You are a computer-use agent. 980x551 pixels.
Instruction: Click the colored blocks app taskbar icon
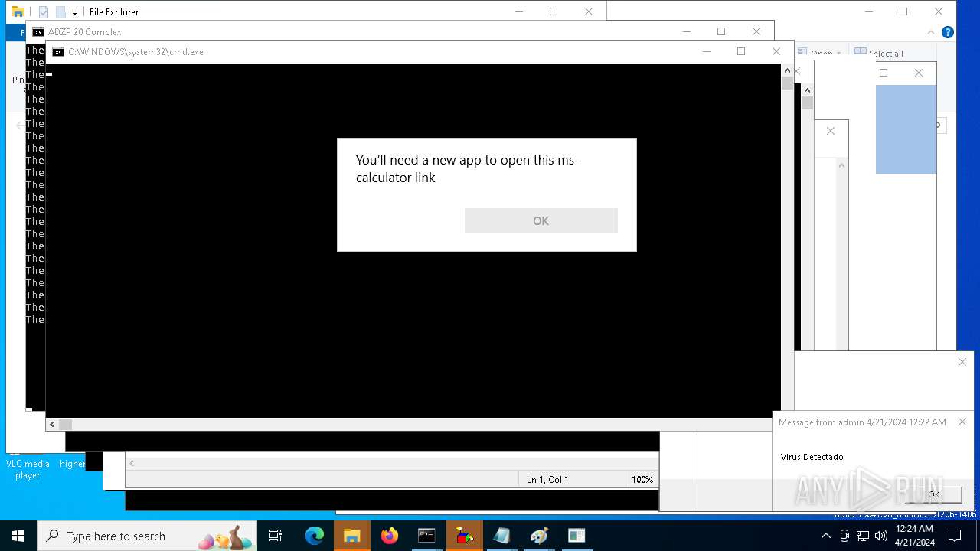click(x=464, y=536)
